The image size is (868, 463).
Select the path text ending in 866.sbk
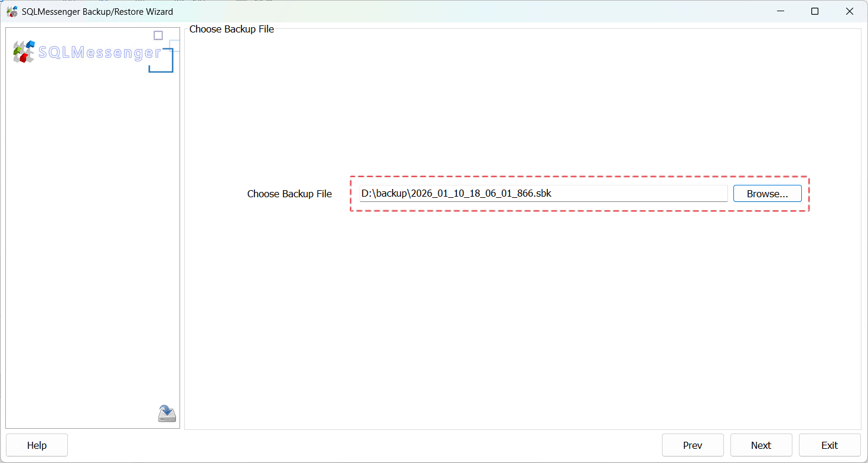tap(455, 193)
